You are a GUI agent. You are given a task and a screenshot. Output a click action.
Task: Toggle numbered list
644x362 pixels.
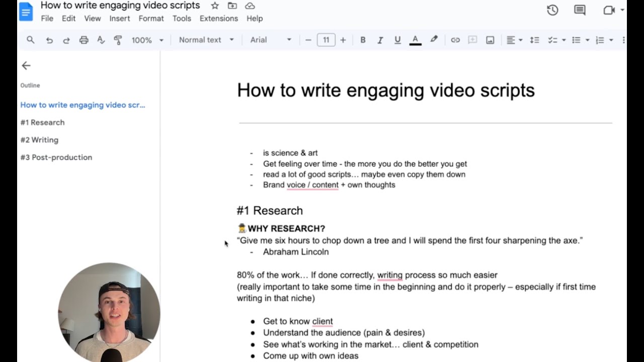click(600, 40)
